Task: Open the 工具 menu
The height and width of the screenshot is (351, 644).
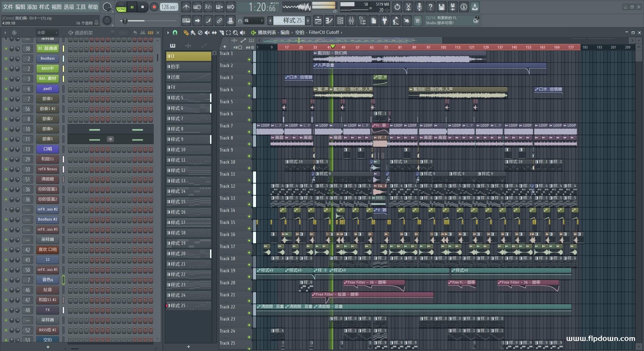Action: pos(81,7)
